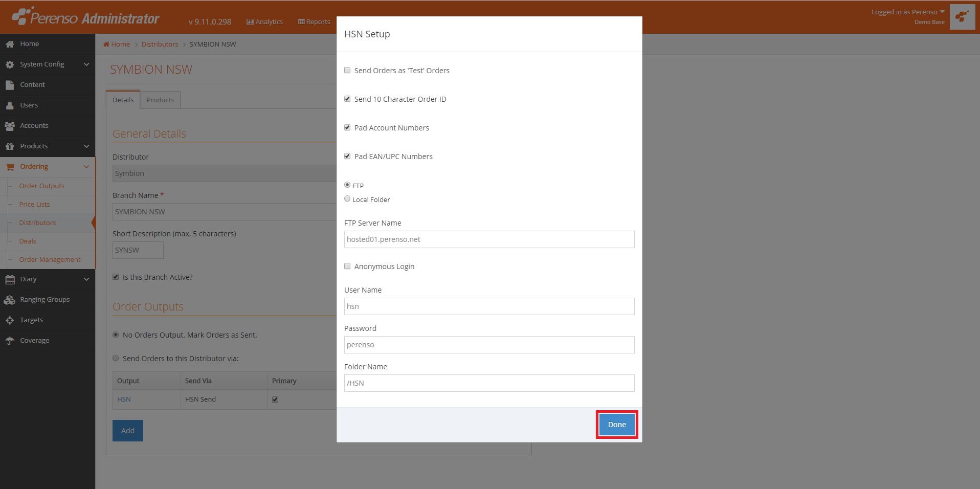Switch to the Products tab
This screenshot has width=980, height=489.
tap(160, 100)
